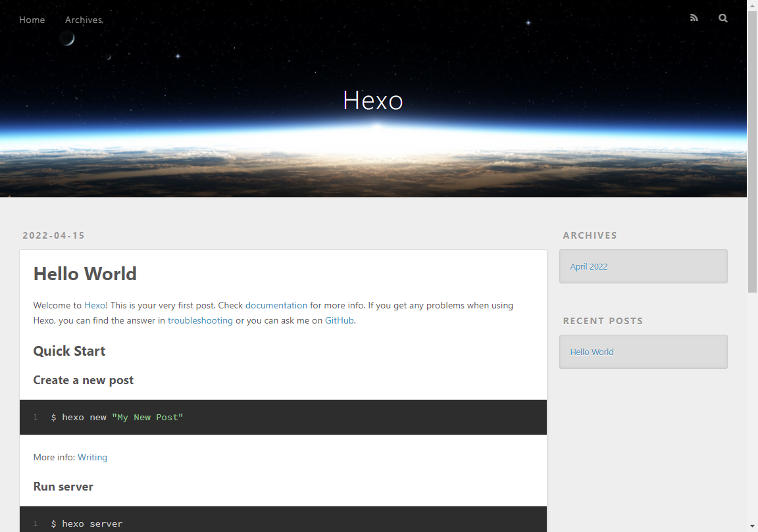
Task: Open the Archives menu item
Action: (x=84, y=20)
